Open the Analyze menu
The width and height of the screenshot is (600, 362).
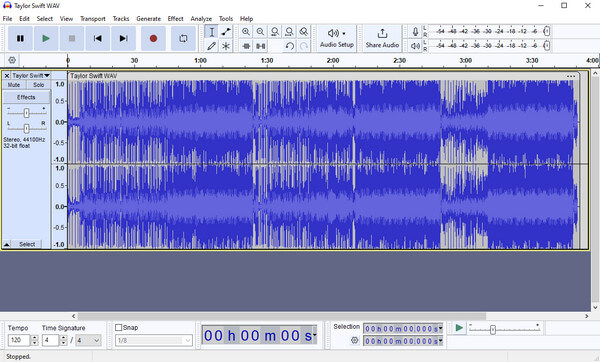click(x=201, y=18)
